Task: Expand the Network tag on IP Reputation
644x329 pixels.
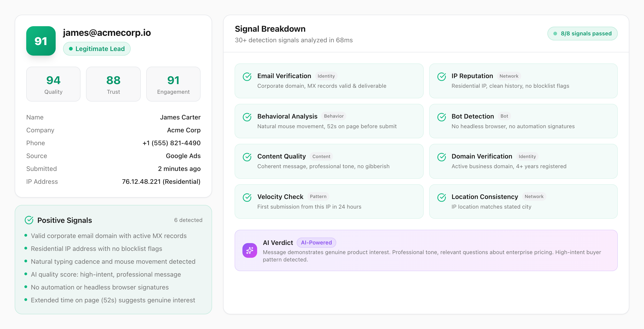Action: (x=509, y=76)
